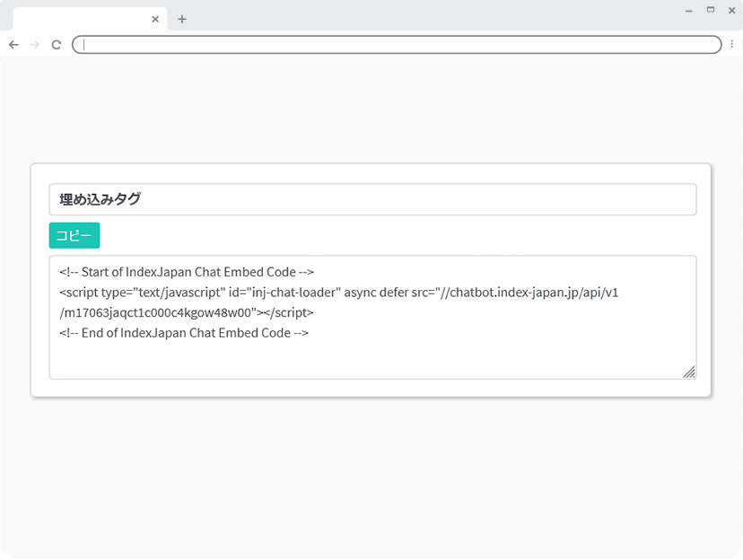Click the "End of IndexJapan Chat" comment line

184,333
